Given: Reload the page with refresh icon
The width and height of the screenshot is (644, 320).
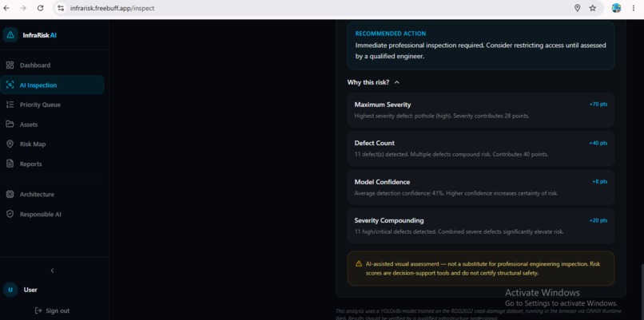Looking at the screenshot, I should [40, 8].
